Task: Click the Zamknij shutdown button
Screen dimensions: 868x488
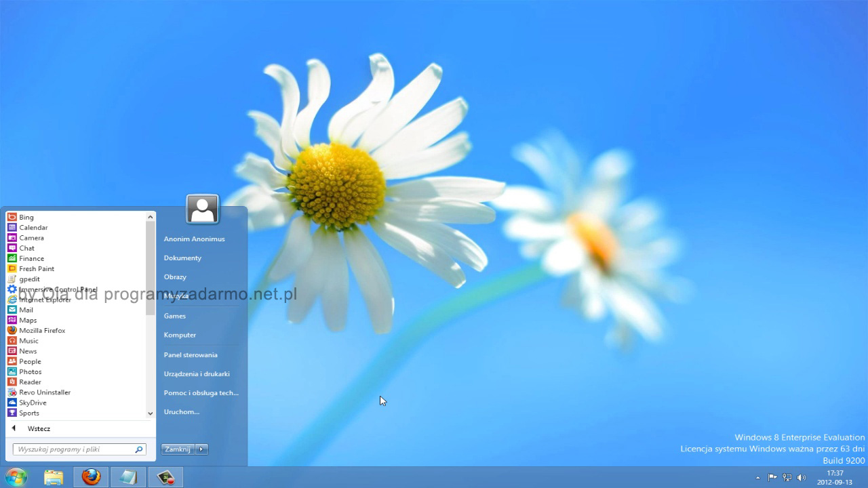Action: point(178,449)
